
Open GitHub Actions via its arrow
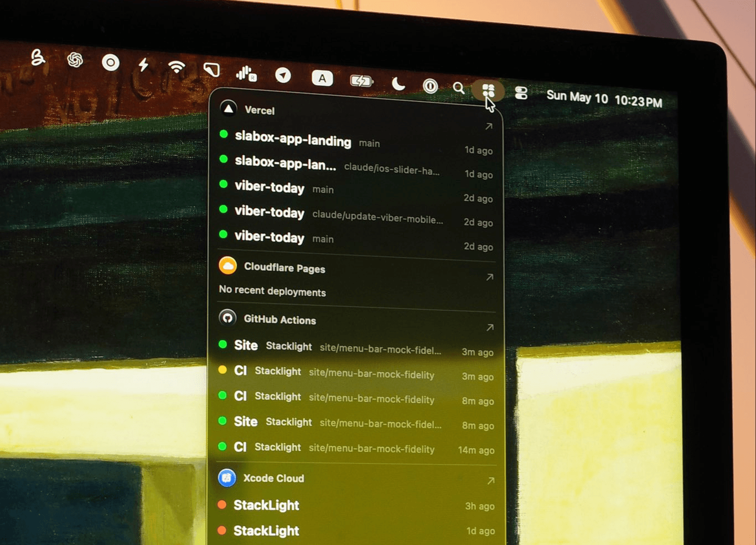[x=490, y=328]
